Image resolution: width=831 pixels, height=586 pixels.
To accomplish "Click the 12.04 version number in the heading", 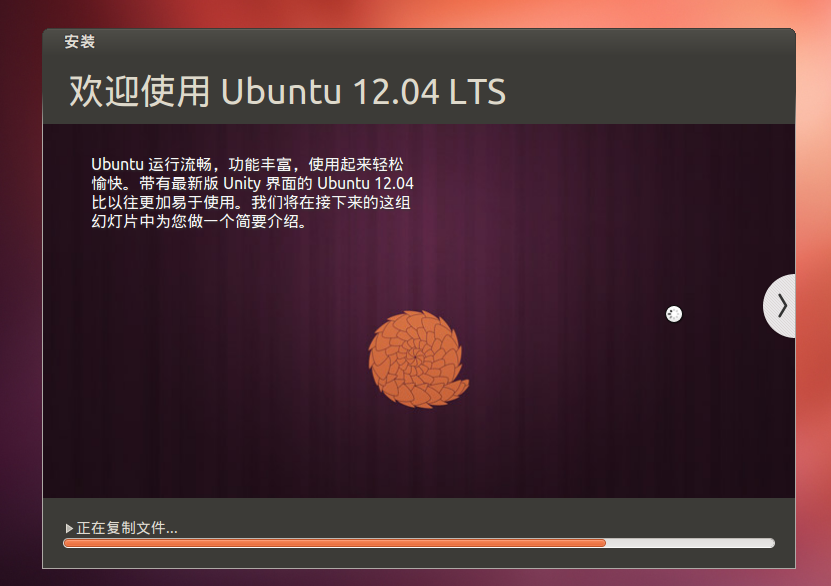I will [x=396, y=91].
